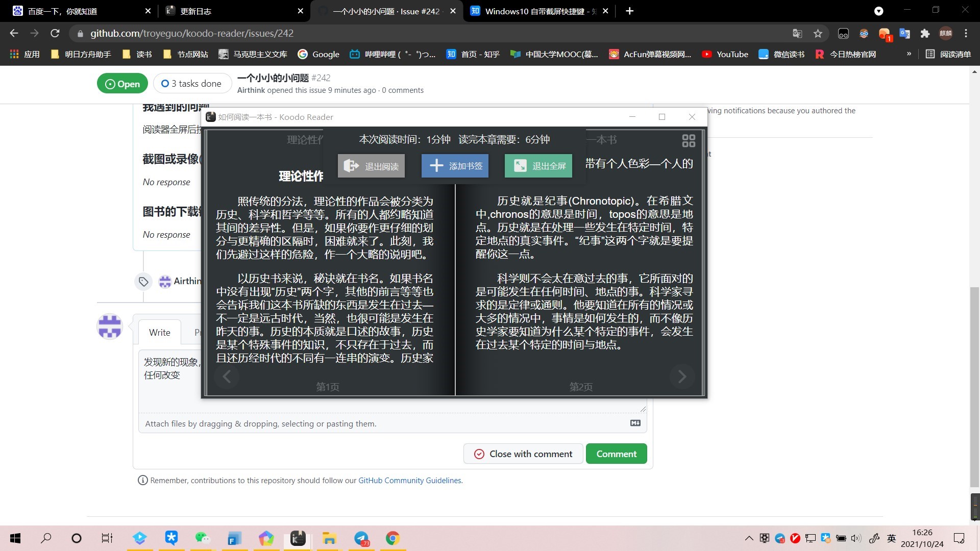Open Google Translate icon in the address bar
Viewport: 980px width, 551px height.
797,33
